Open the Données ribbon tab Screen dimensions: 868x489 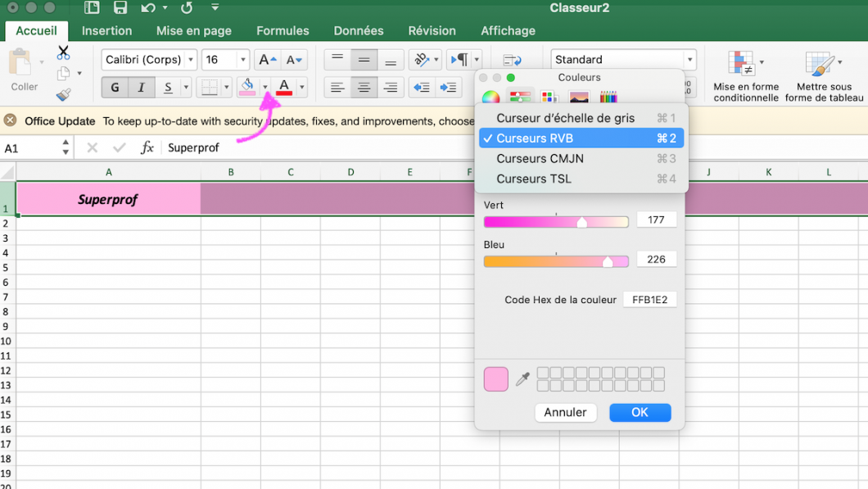[359, 30]
